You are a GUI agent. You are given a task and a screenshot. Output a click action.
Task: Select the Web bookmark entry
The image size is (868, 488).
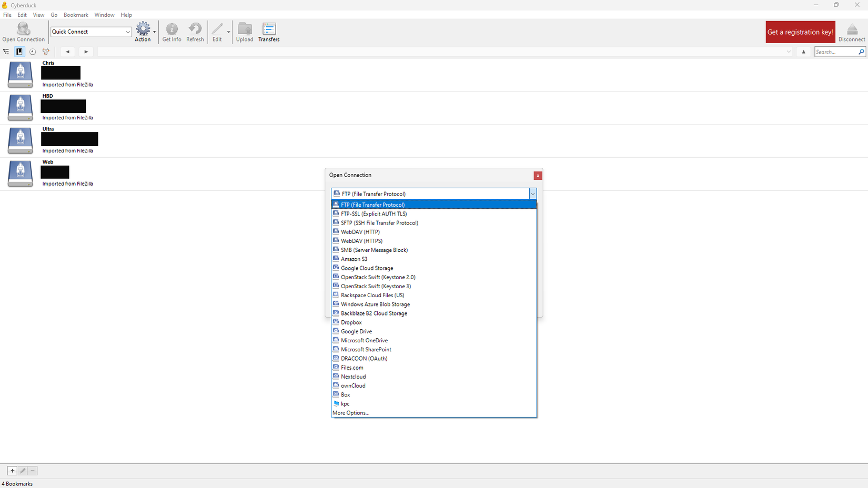point(434,174)
